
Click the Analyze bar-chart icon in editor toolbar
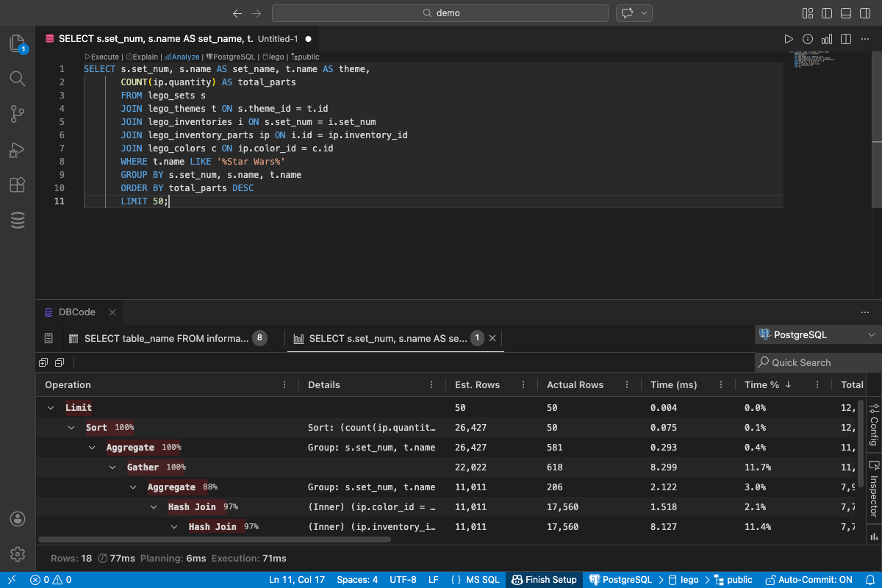click(827, 39)
